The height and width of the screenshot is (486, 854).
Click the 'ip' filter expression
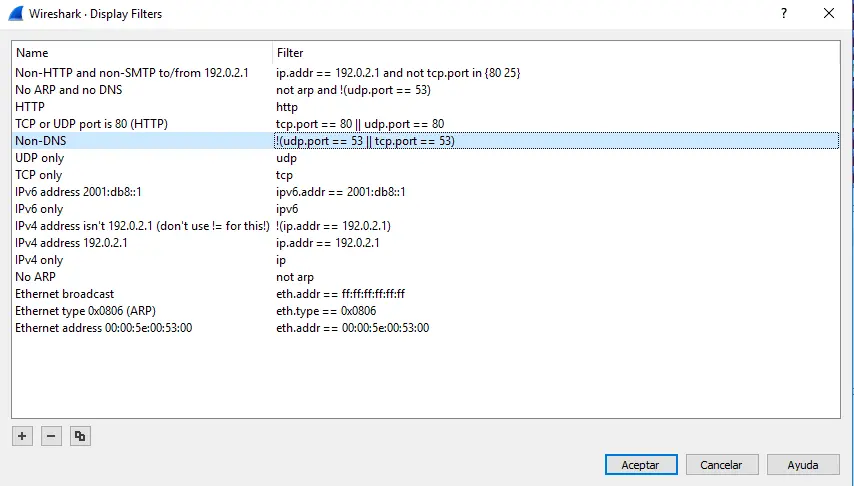point(281,260)
